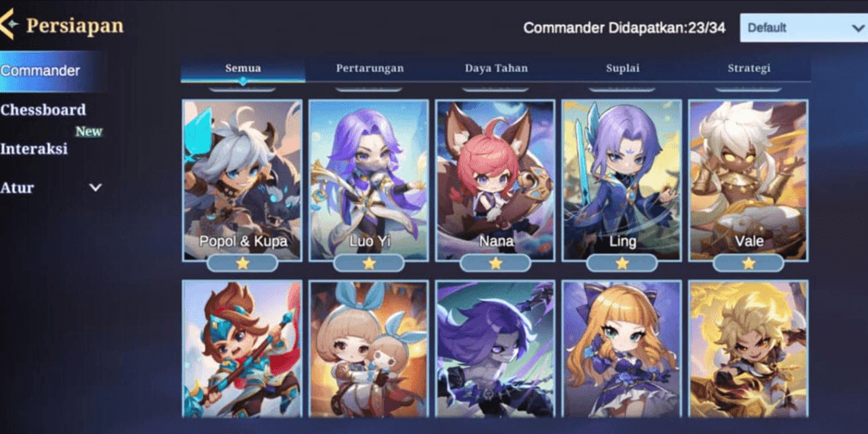This screenshot has height=434, width=868.
Task: Click the star badge under Vale
Action: [749, 263]
